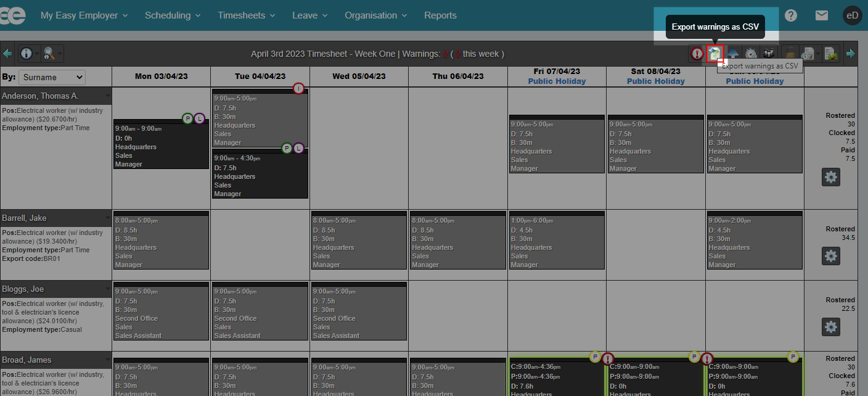Viewport: 868px width, 396px height.
Task: Click the blue information icon in toolbar
Action: pyautogui.click(x=27, y=54)
